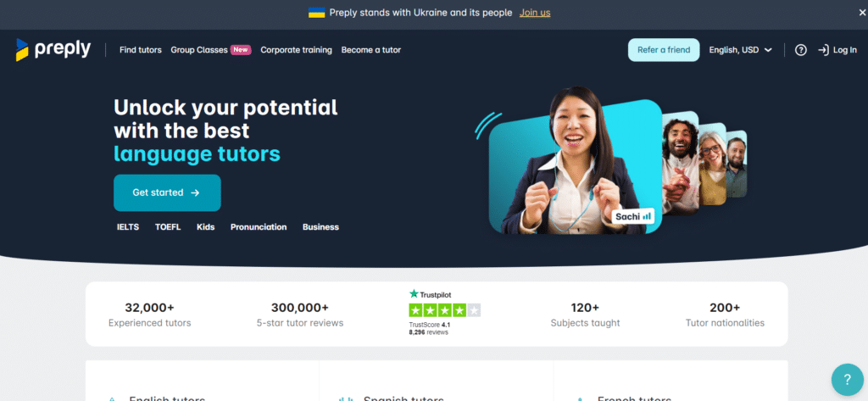Image resolution: width=868 pixels, height=401 pixels.
Task: Select the TOEFL quick link
Action: (x=168, y=227)
